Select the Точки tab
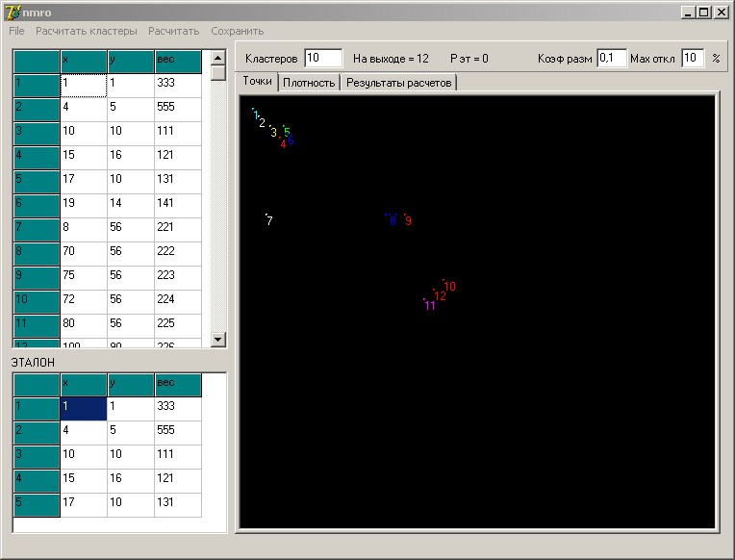 coord(257,81)
